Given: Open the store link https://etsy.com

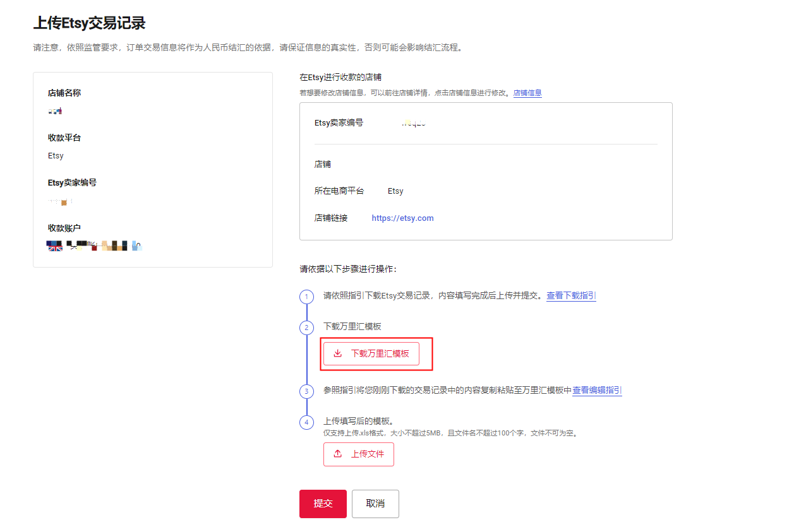Looking at the screenshot, I should point(402,218).
